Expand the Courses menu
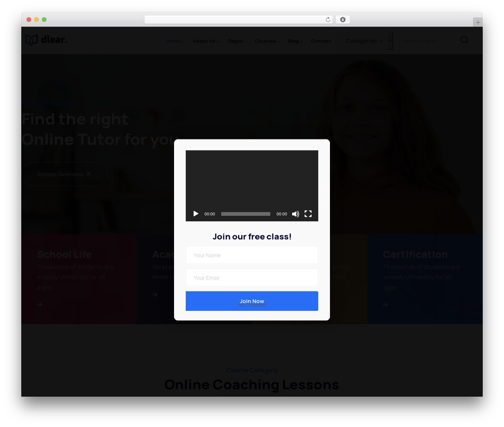Image resolution: width=504 pixels, height=427 pixels. pos(267,41)
